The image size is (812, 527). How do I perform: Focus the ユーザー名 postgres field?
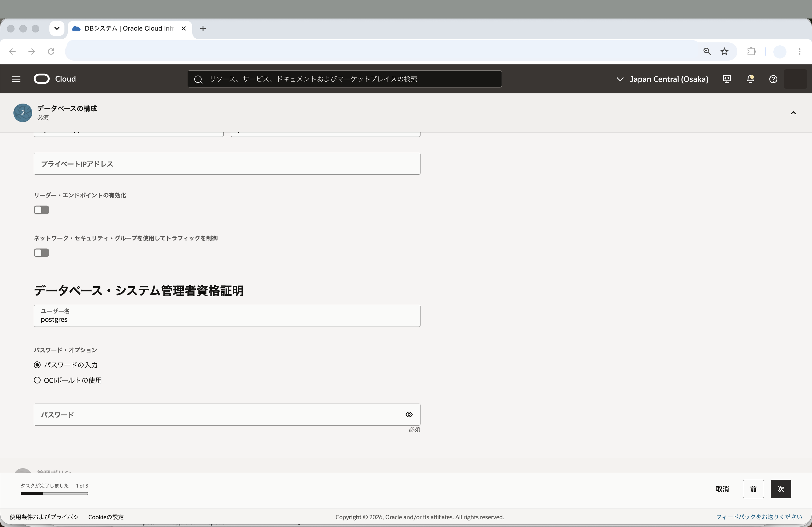(x=227, y=316)
